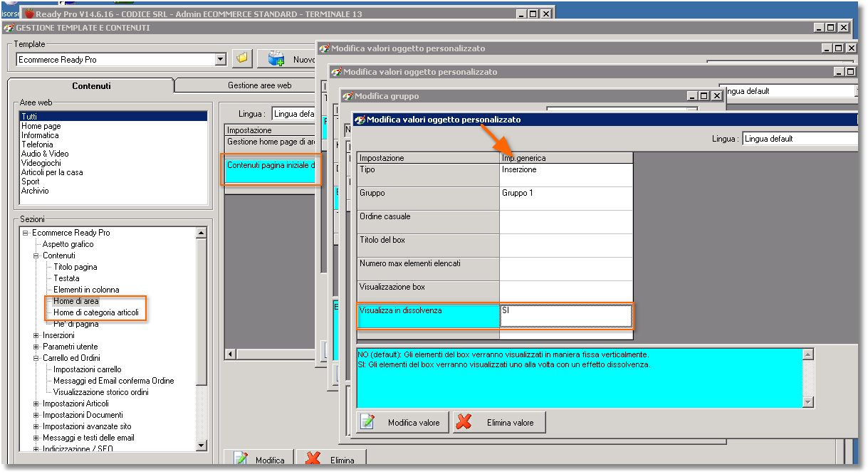The image size is (868, 474).
Task: Select Aspetto grafico tree item
Action: [x=68, y=244]
